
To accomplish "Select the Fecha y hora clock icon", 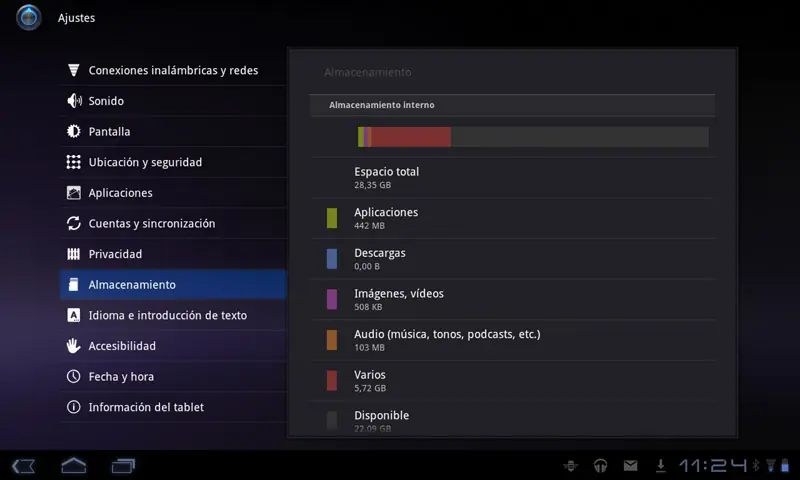I will pos(73,376).
